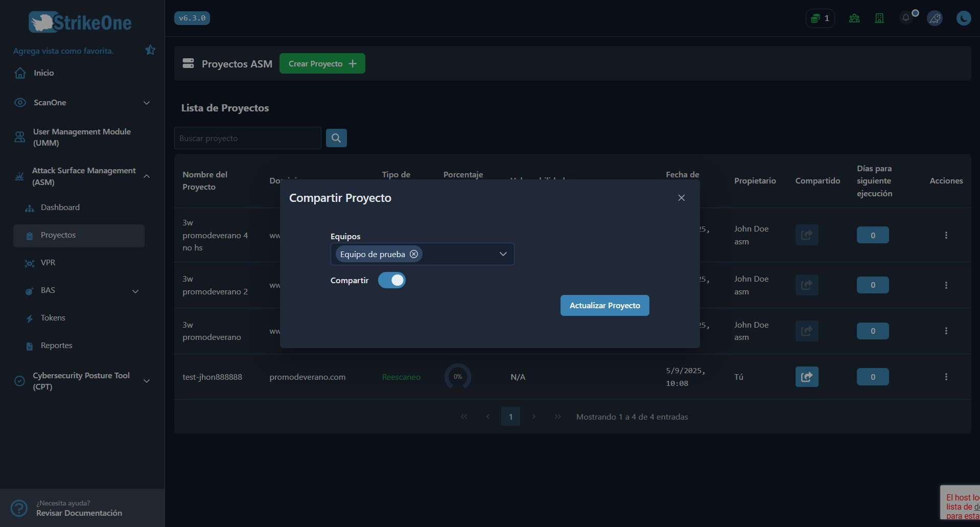
Task: Go to first page arrows
Action: 464,417
